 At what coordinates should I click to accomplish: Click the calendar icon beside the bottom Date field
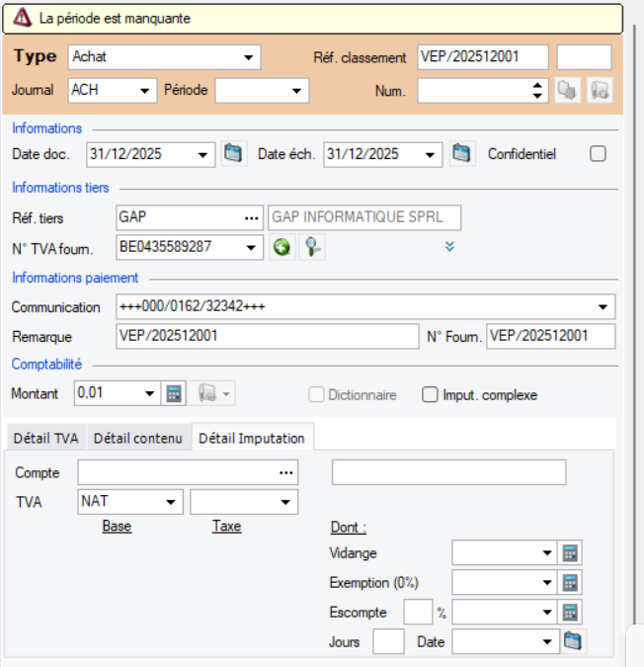pos(573,642)
